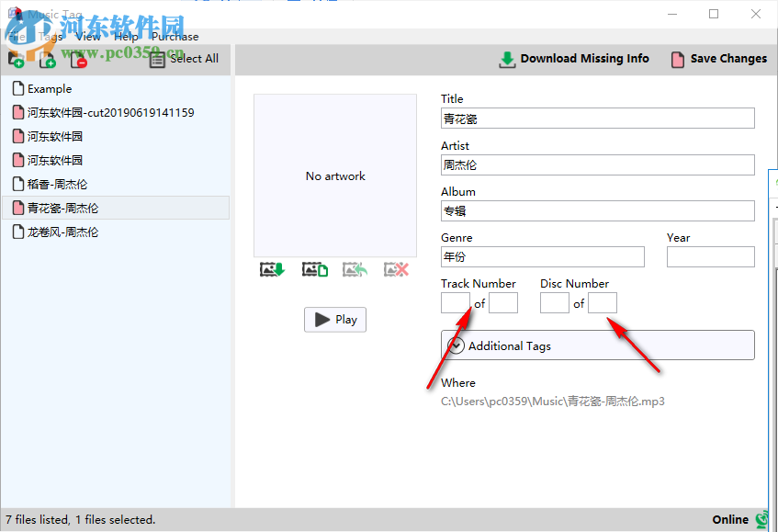Click the Disc Number total box
This screenshot has height=532, width=778.
point(603,302)
